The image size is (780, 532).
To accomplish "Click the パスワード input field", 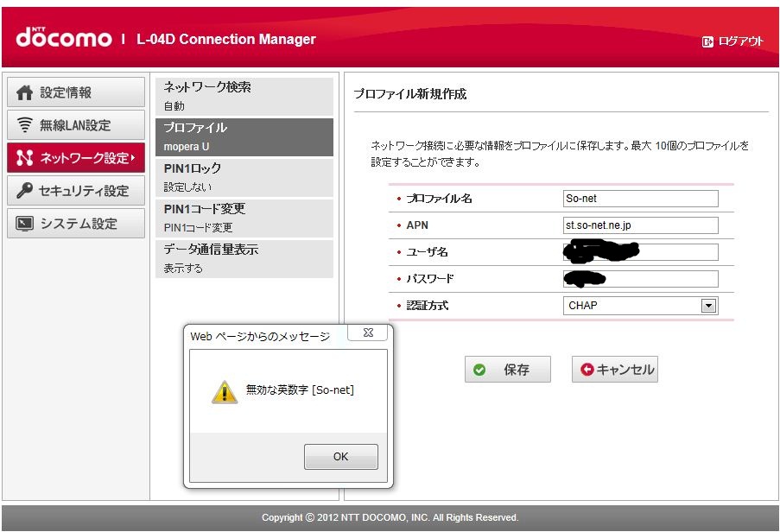I will tap(641, 279).
